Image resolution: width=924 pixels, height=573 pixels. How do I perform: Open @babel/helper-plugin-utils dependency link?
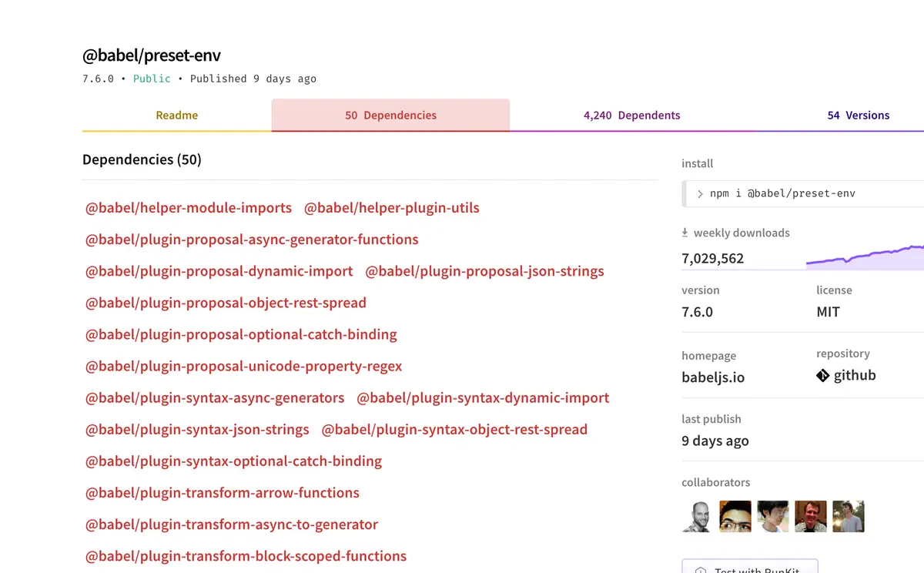click(392, 208)
